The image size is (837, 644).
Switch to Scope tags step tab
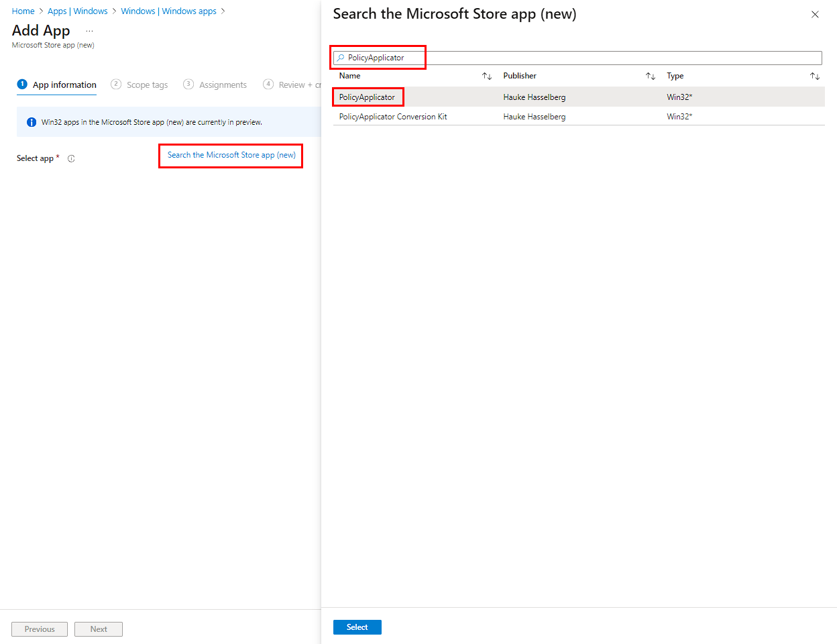click(139, 85)
